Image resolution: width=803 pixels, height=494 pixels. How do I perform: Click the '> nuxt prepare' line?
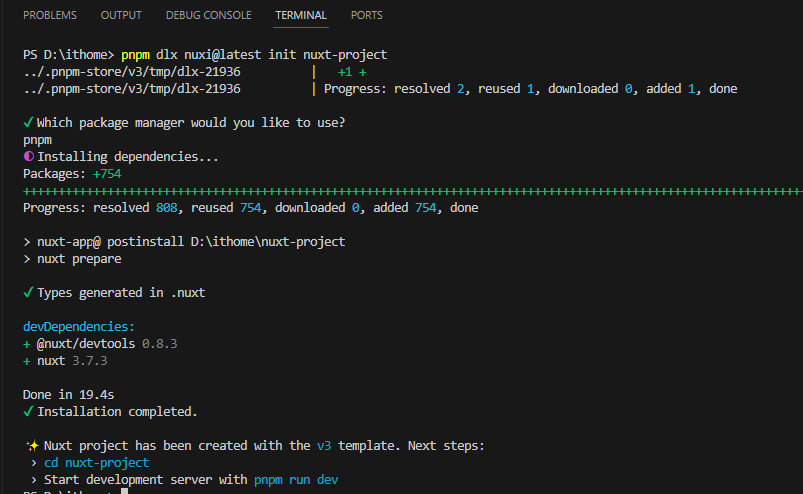point(72,259)
